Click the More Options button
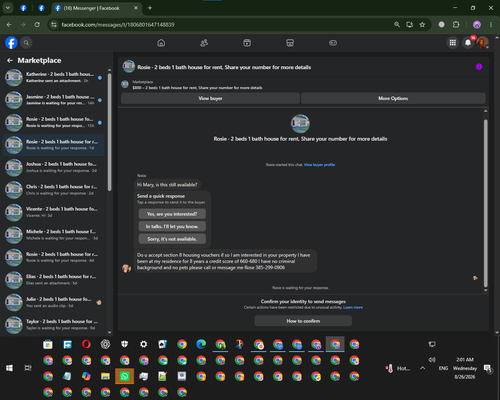The height and width of the screenshot is (400, 500). click(x=393, y=98)
